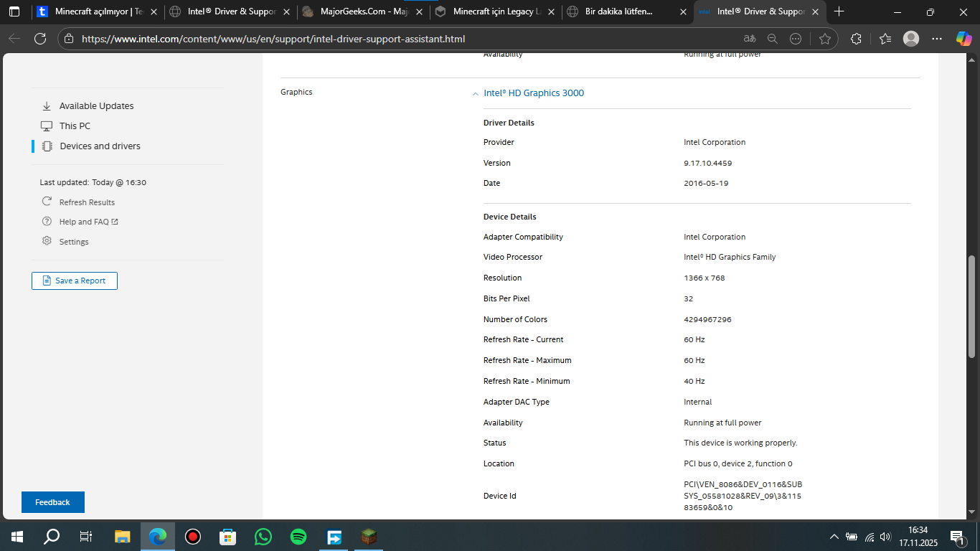Click the status 'This device is working properly.'
The image size is (980, 551).
[x=740, y=443]
